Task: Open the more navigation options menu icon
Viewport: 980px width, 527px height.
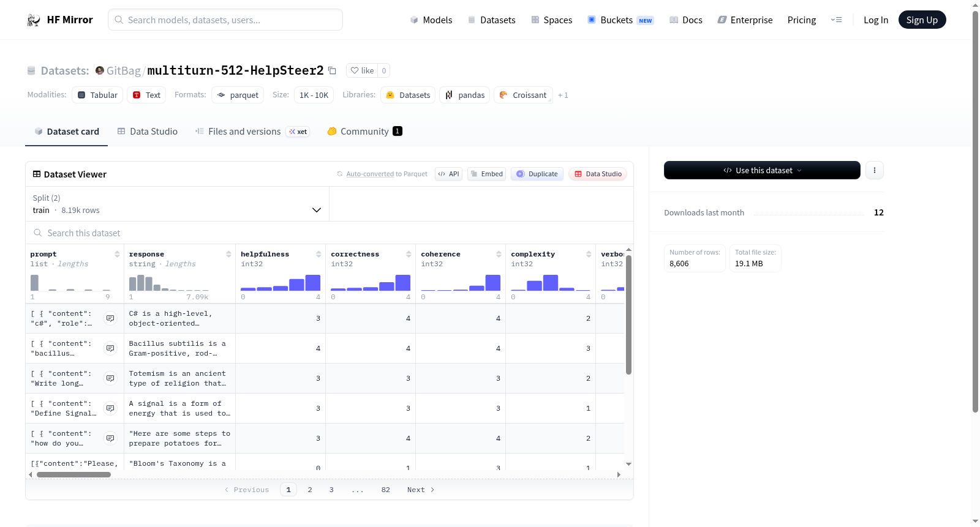Action: pyautogui.click(x=836, y=20)
